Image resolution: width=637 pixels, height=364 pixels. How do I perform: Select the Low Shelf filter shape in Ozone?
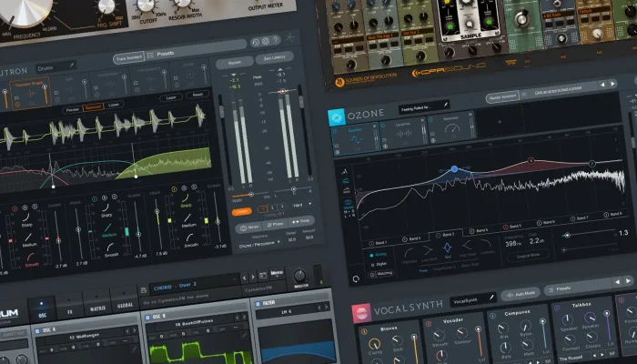point(428,252)
